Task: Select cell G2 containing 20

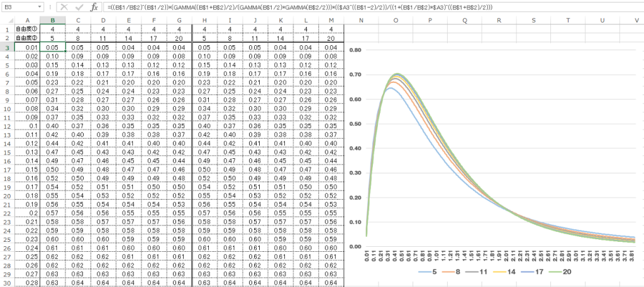Action: pyautogui.click(x=178, y=38)
